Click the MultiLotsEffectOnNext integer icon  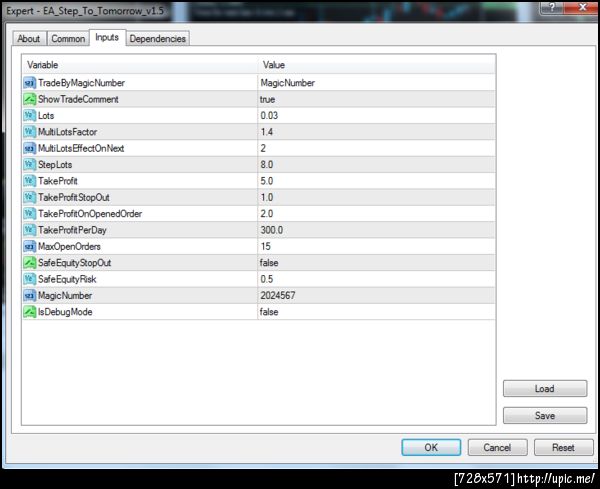[x=29, y=148]
